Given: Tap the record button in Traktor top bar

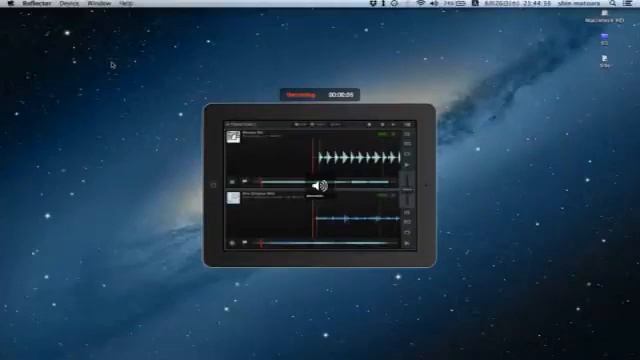Looking at the screenshot, I should click(369, 124).
